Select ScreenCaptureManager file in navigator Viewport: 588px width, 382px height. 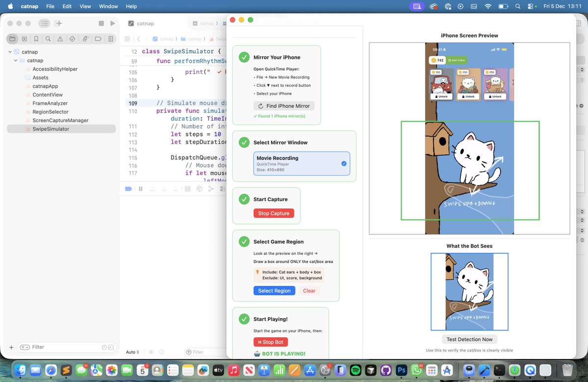(x=60, y=120)
